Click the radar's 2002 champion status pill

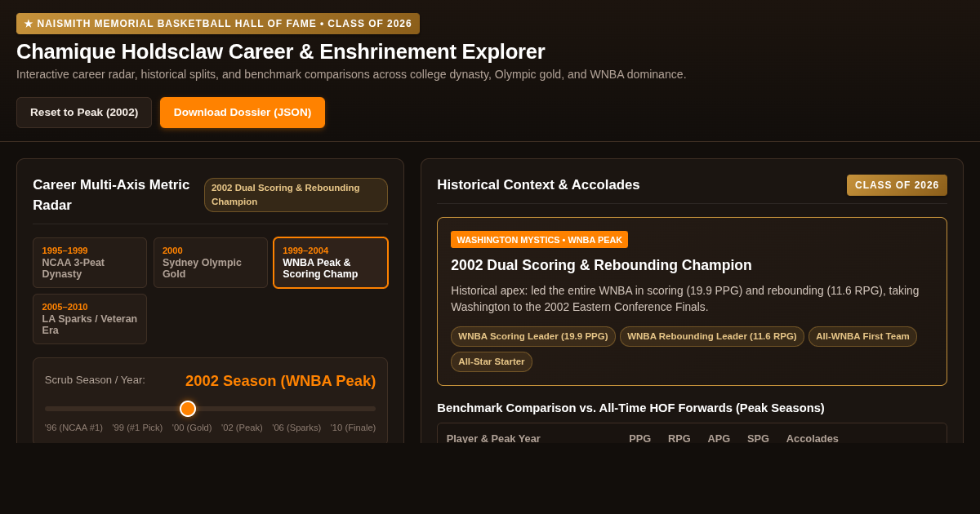tap(296, 195)
